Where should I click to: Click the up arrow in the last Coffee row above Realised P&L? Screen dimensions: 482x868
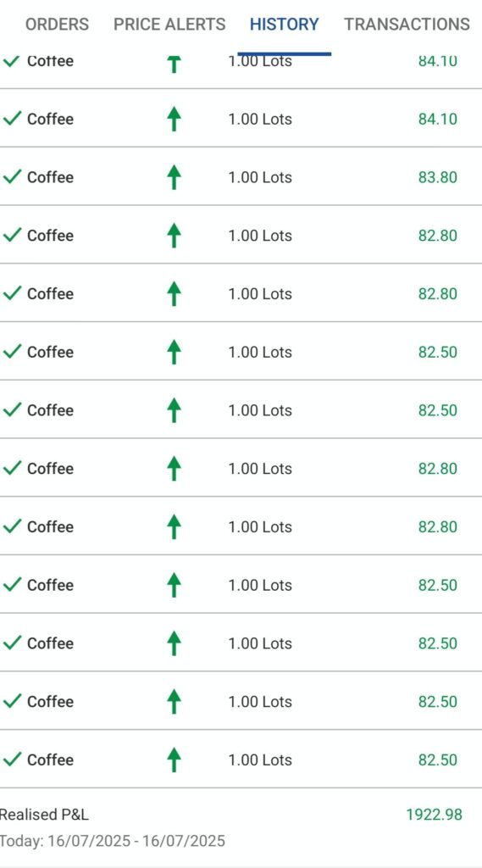click(x=175, y=759)
